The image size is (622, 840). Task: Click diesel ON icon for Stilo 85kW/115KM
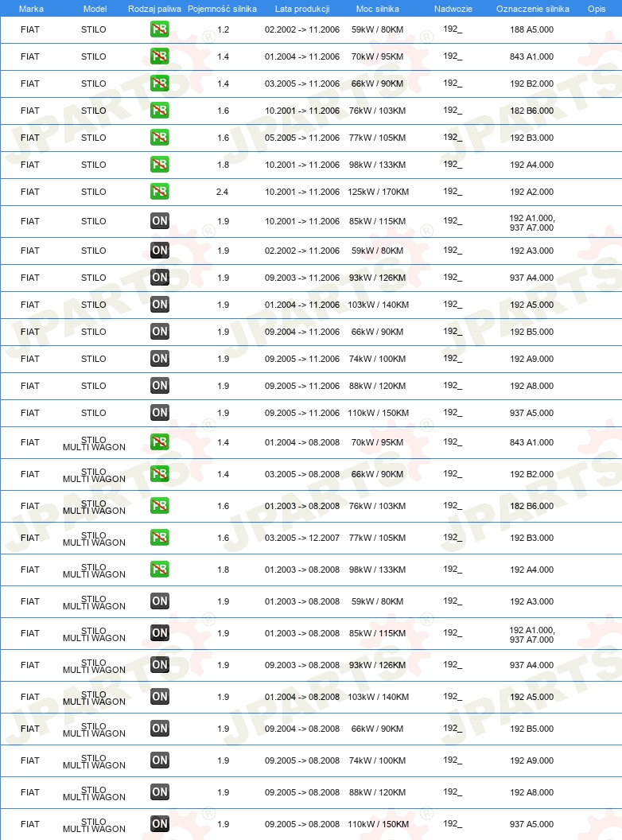[160, 220]
